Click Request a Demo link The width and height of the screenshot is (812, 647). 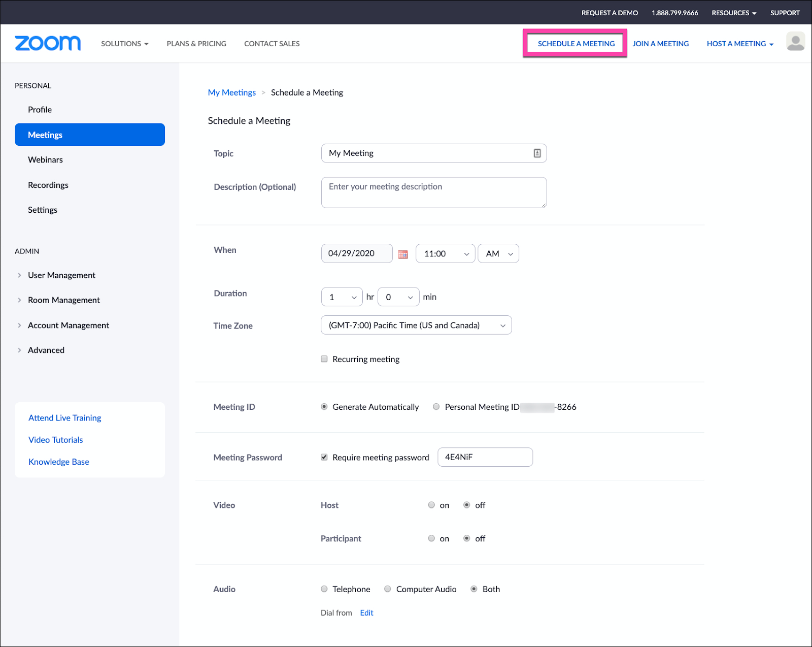click(x=610, y=13)
